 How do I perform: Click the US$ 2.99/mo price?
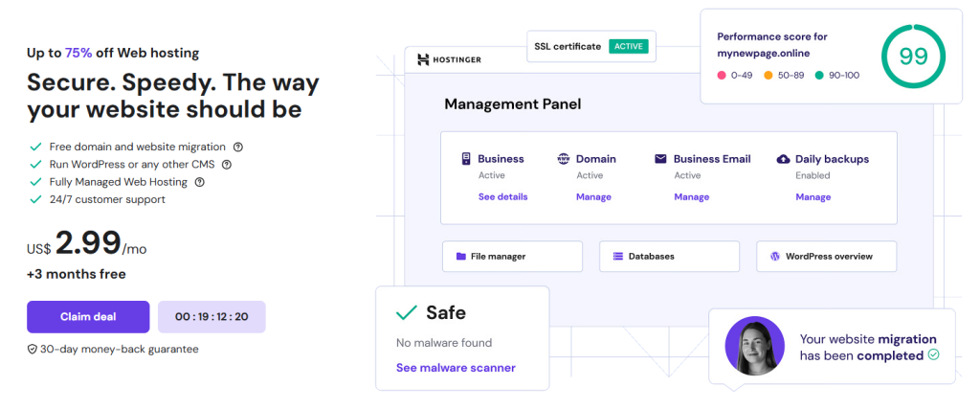tap(86, 244)
